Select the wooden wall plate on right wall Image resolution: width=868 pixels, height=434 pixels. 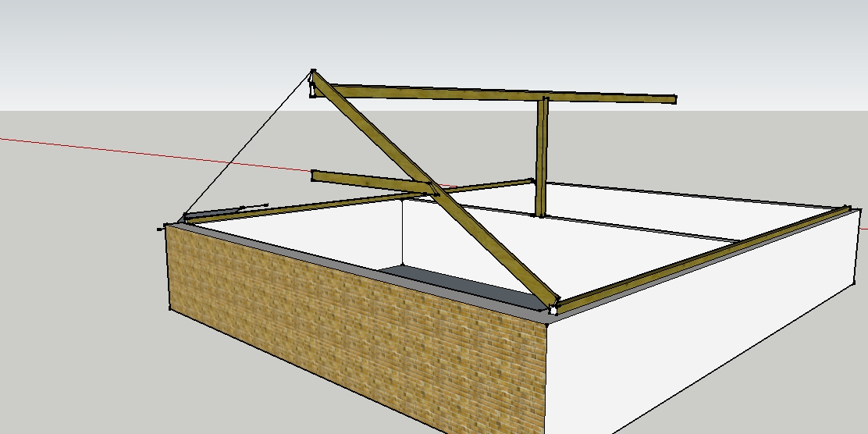pyautogui.click(x=702, y=260)
